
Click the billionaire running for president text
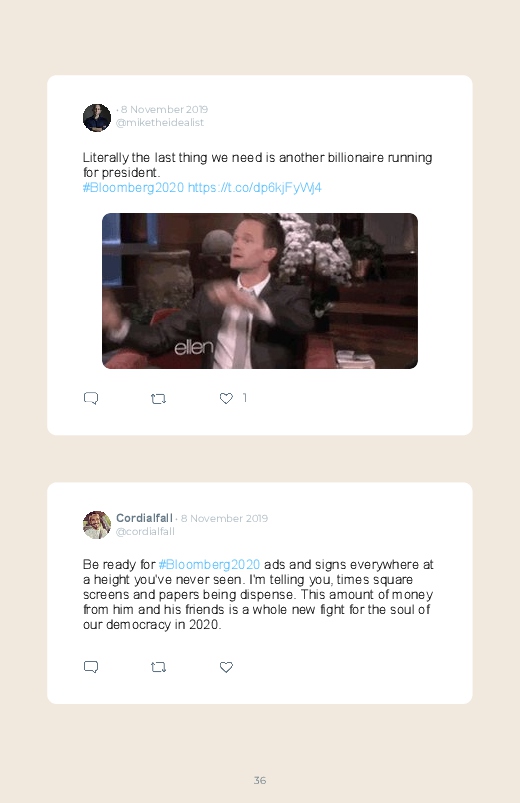(x=258, y=165)
